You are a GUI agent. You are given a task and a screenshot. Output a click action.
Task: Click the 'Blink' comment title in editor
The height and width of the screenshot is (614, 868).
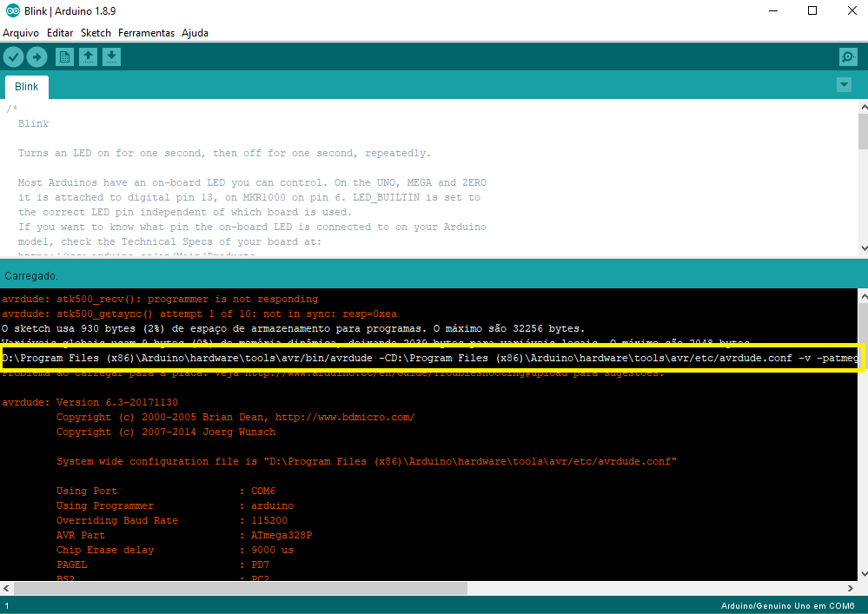(33, 124)
